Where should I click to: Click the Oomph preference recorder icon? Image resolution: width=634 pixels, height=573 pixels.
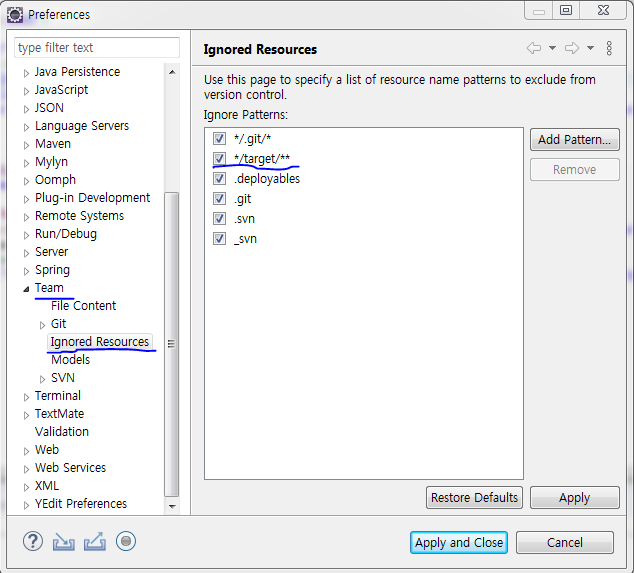click(x=126, y=541)
